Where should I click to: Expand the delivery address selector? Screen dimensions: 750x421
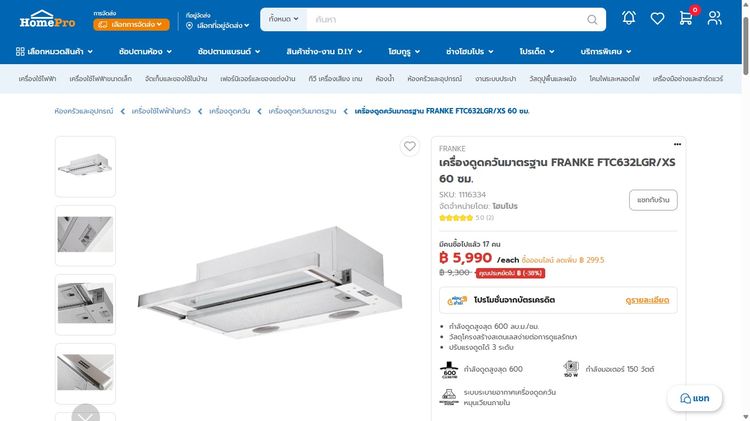[x=218, y=25]
